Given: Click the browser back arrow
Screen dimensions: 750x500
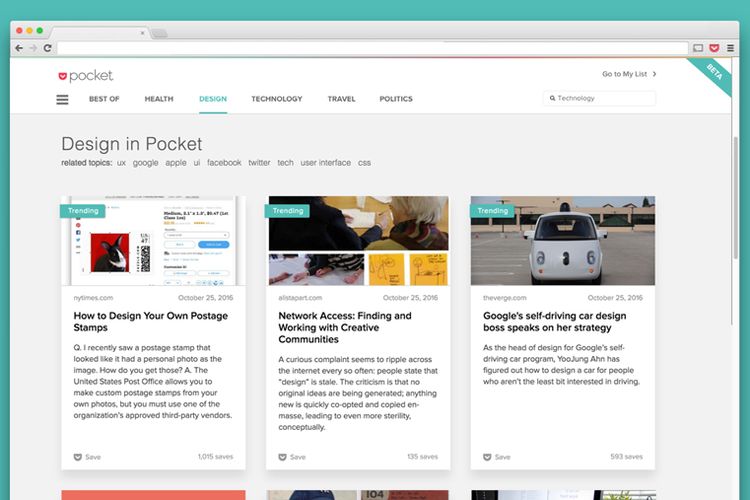Looking at the screenshot, I should point(19,48).
